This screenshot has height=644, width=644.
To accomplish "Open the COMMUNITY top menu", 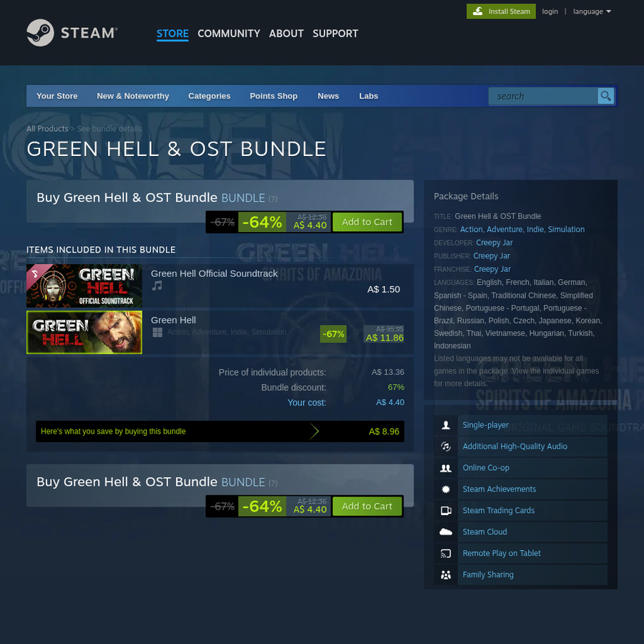I will coord(229,33).
